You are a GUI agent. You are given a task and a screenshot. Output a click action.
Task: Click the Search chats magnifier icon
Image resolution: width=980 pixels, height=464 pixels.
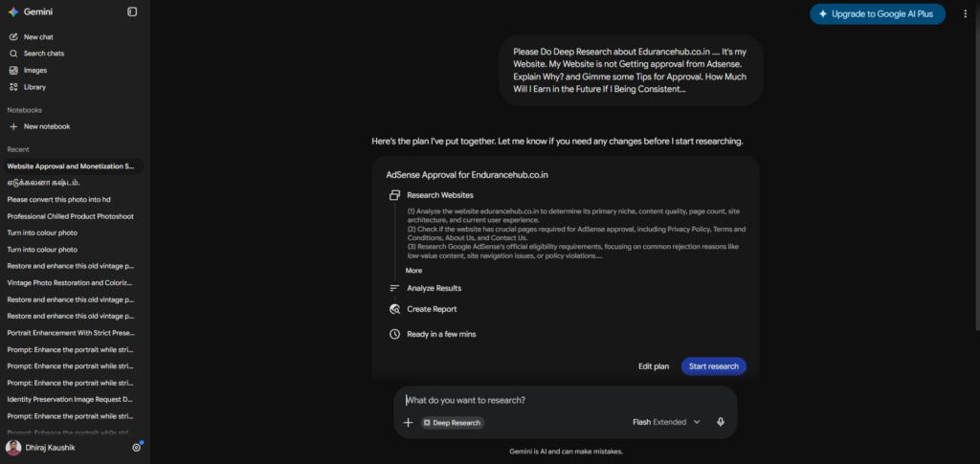13,54
